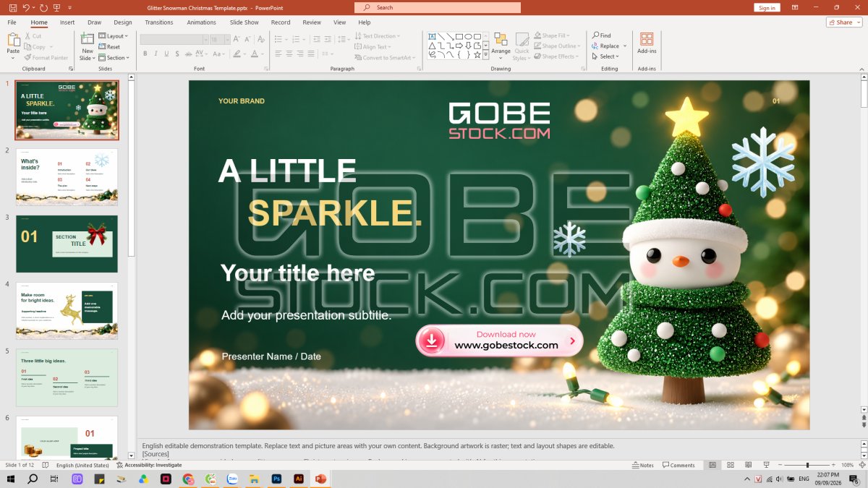868x488 pixels.
Task: Open the Clipboard group dialog launcher
Action: pos(70,69)
